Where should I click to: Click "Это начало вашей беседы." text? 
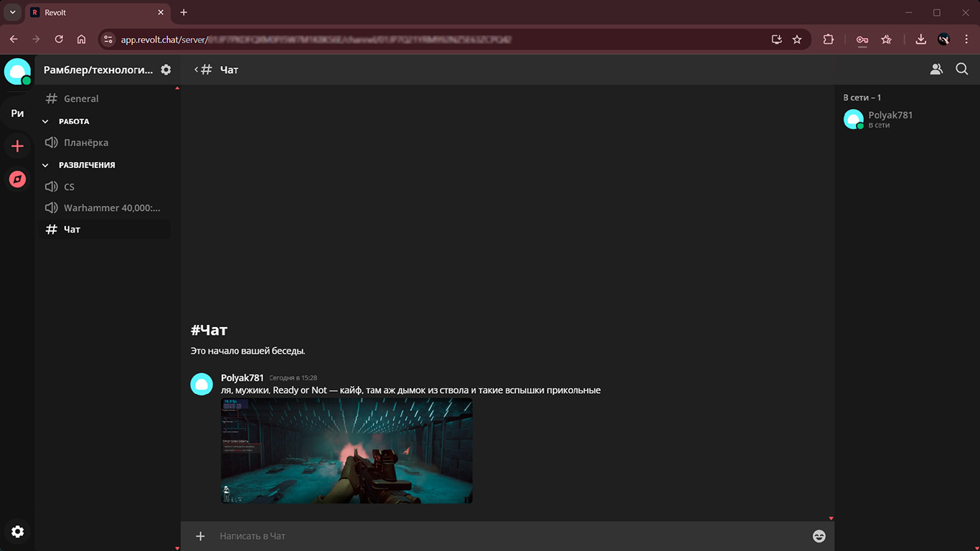(248, 352)
